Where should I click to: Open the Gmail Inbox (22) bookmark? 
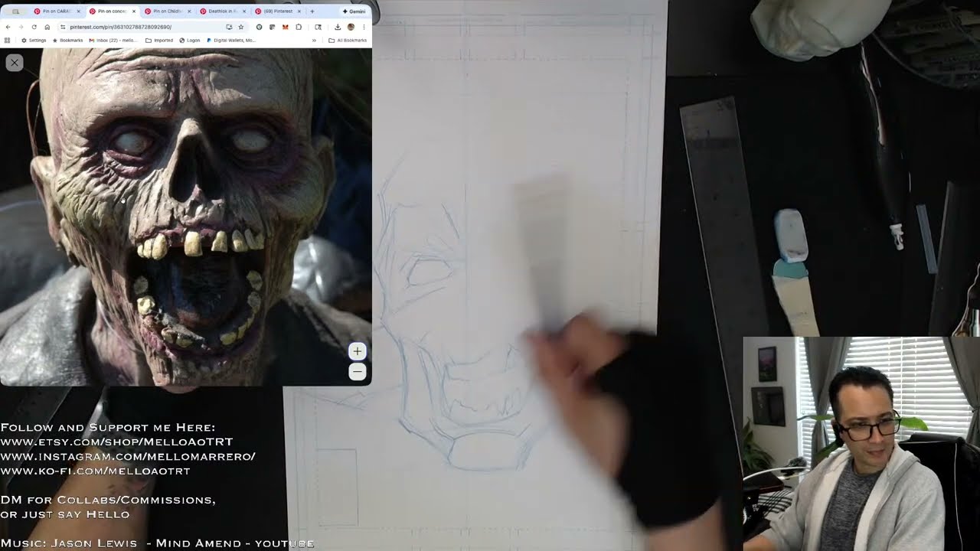coord(113,40)
